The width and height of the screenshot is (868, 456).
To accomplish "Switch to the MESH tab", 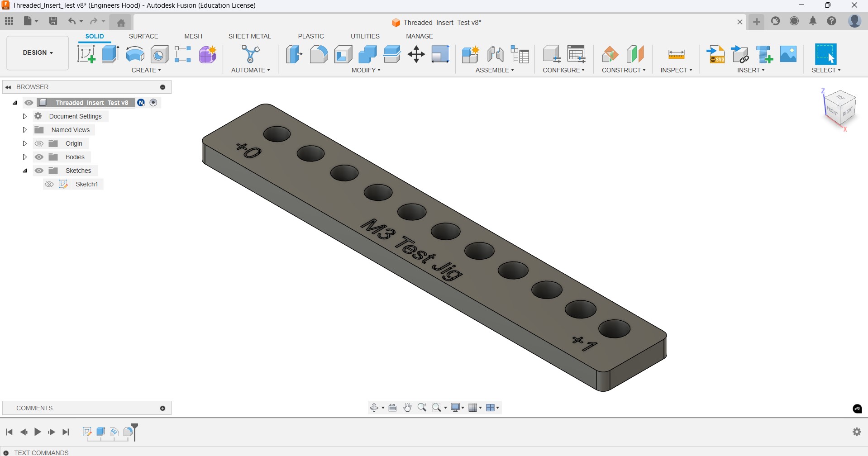I will 193,36.
